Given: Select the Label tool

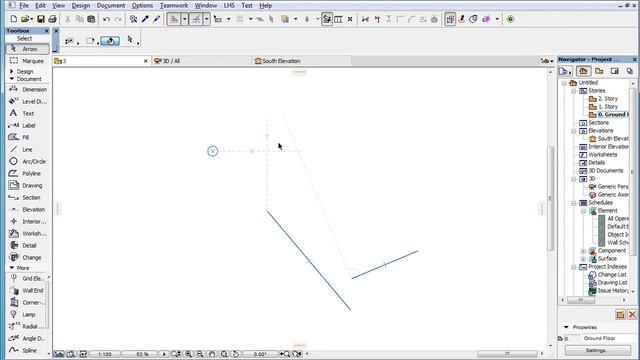Looking at the screenshot, I should click(27, 125).
